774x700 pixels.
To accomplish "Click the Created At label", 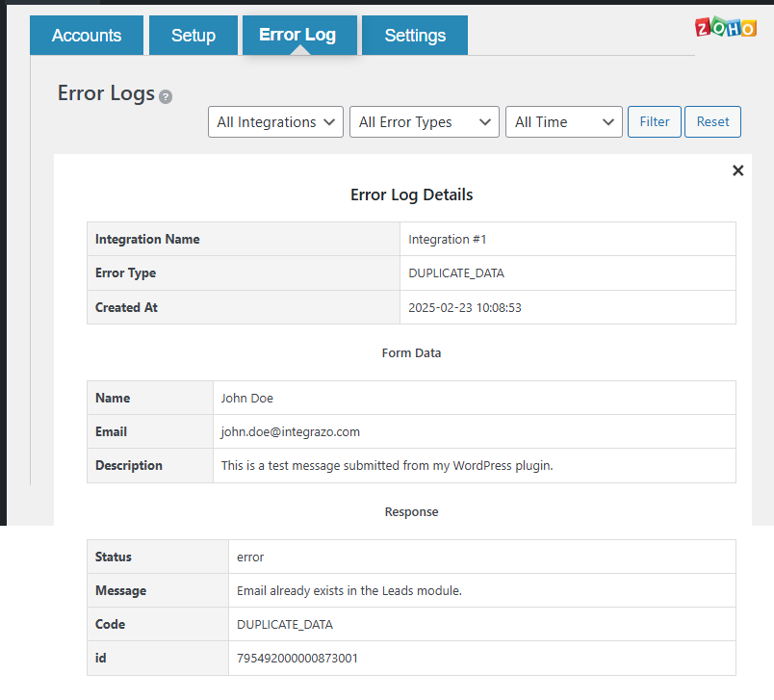I will tap(126, 307).
